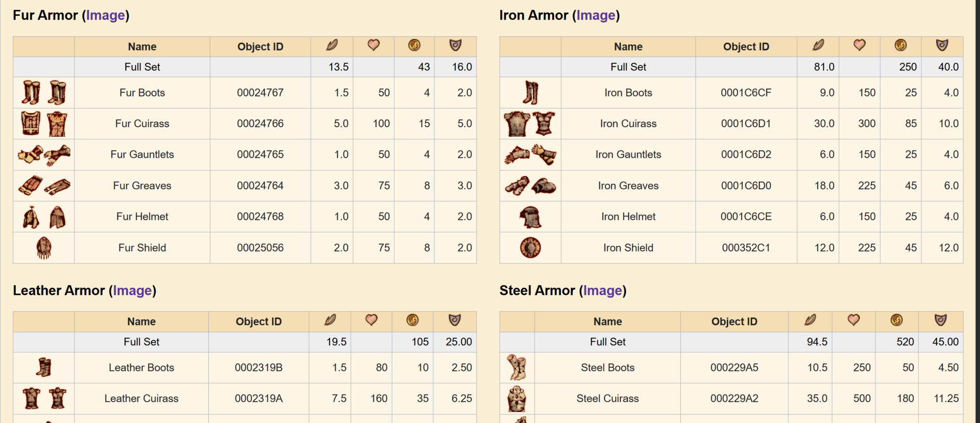Image resolution: width=980 pixels, height=423 pixels.
Task: Select Object ID 000229A5
Action: [x=734, y=367]
